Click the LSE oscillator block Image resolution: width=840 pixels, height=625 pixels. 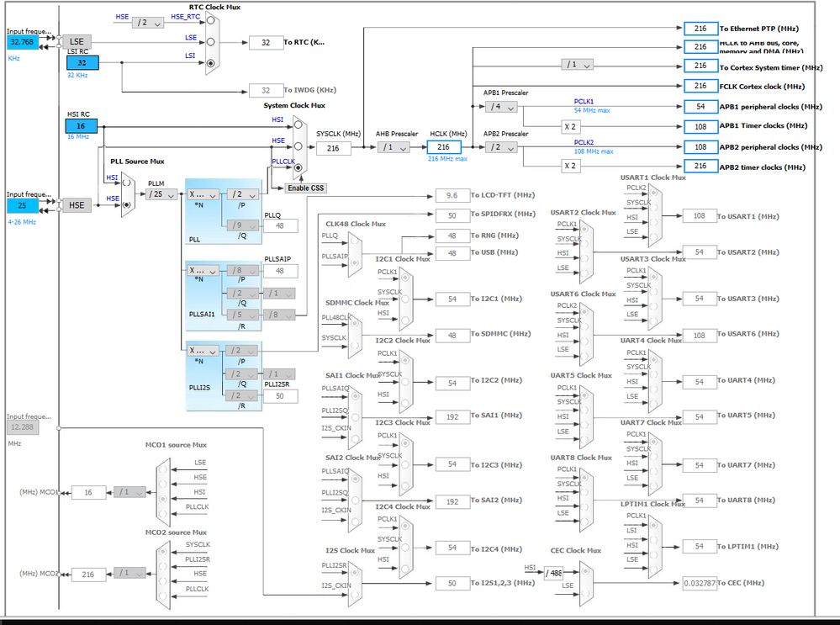click(x=77, y=42)
